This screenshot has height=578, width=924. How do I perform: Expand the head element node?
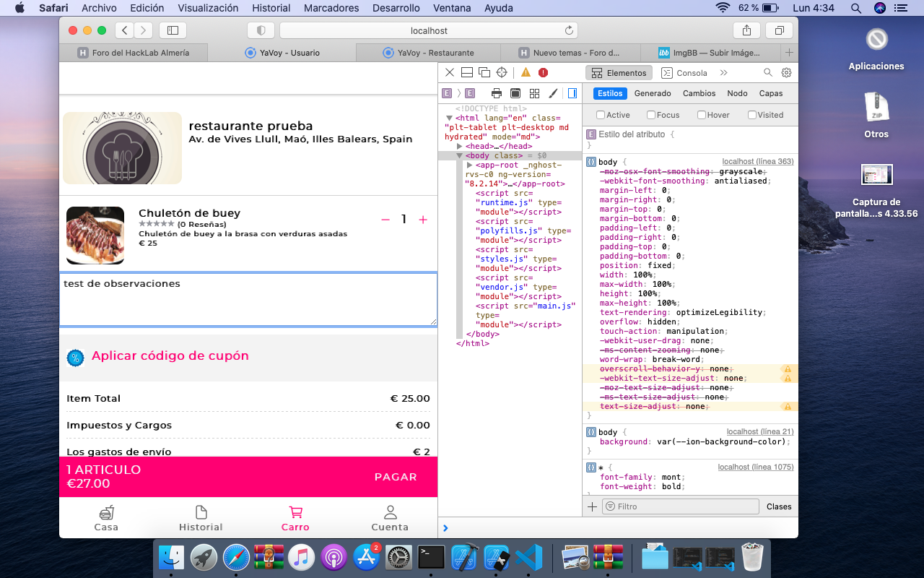[460, 146]
